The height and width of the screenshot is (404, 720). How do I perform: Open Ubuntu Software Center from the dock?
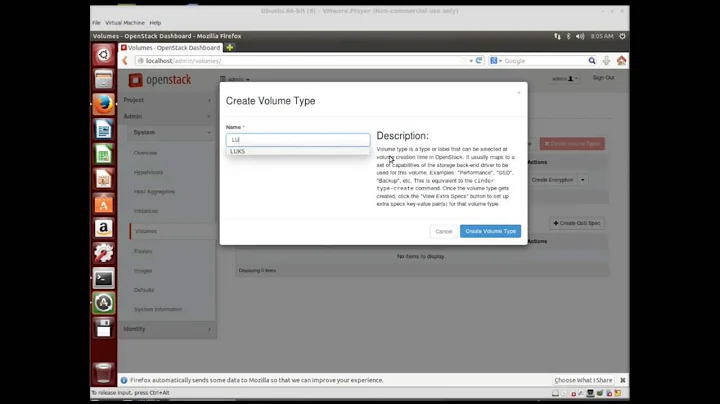coord(103,203)
